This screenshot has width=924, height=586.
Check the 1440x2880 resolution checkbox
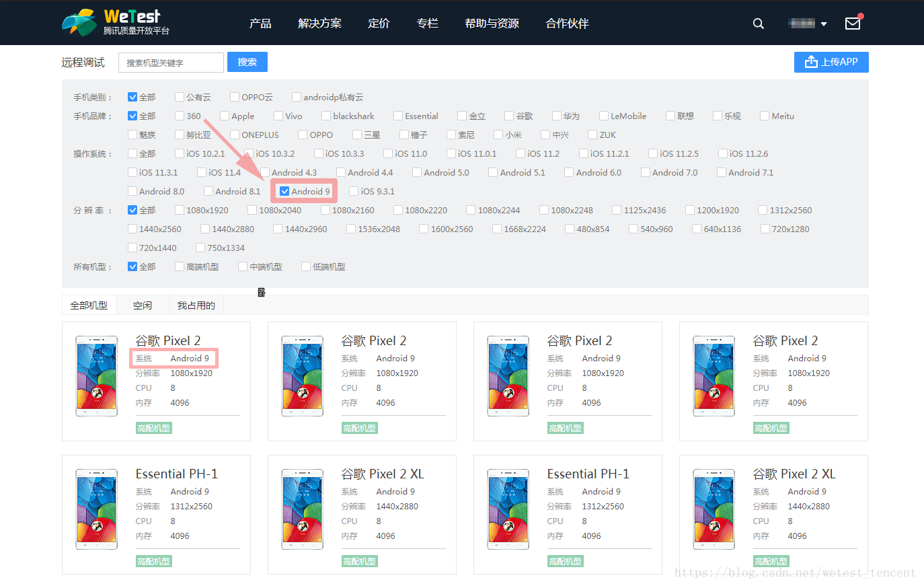pyautogui.click(x=205, y=229)
